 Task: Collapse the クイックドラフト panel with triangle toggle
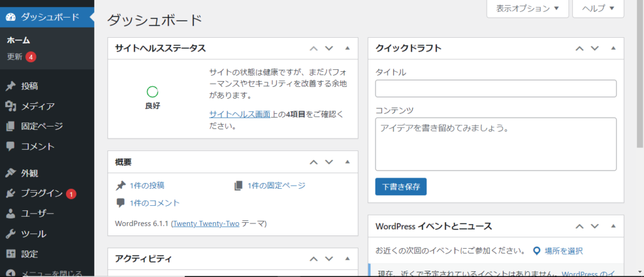613,48
